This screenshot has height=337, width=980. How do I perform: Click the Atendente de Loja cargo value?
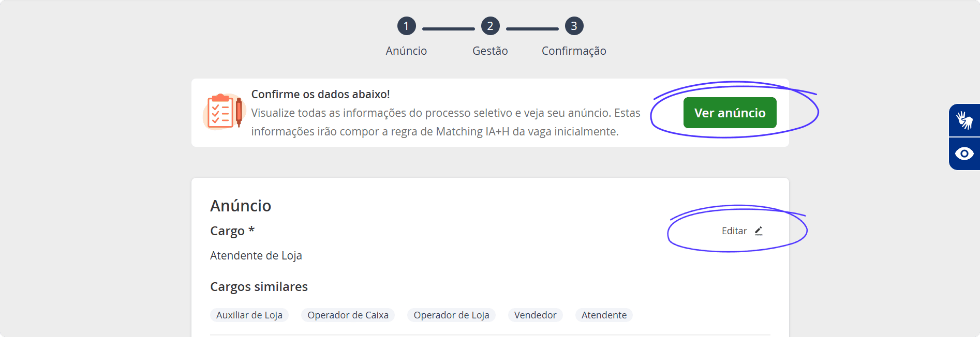click(x=256, y=256)
